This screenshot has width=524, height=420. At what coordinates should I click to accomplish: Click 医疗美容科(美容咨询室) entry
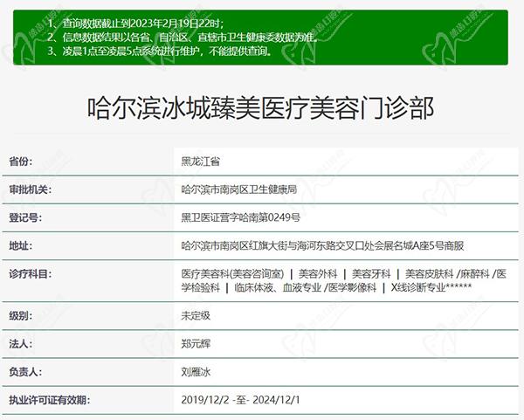point(232,274)
